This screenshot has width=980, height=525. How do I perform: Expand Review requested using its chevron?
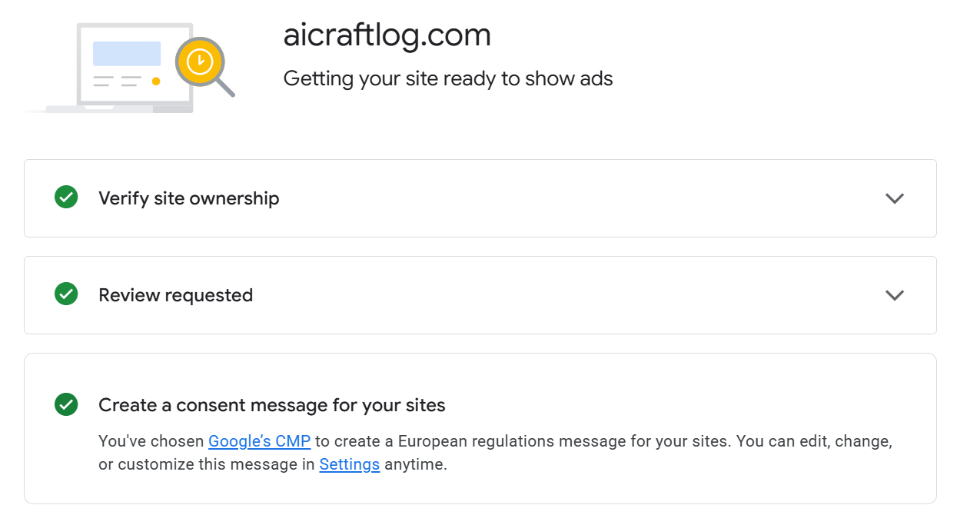tap(894, 295)
